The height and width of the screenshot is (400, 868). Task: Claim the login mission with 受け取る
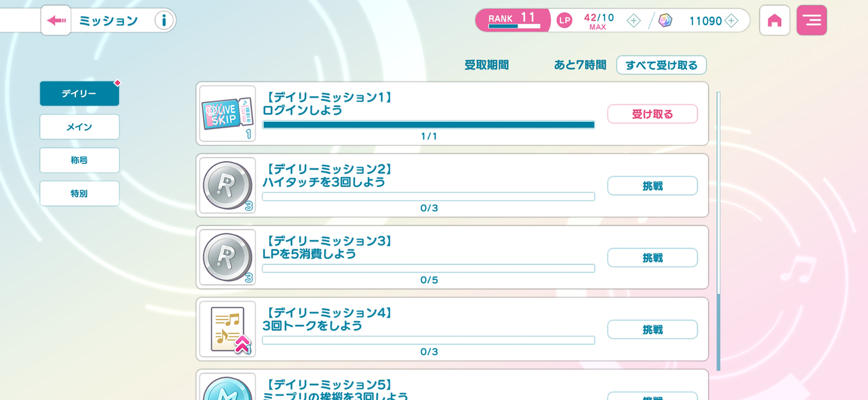click(x=652, y=114)
